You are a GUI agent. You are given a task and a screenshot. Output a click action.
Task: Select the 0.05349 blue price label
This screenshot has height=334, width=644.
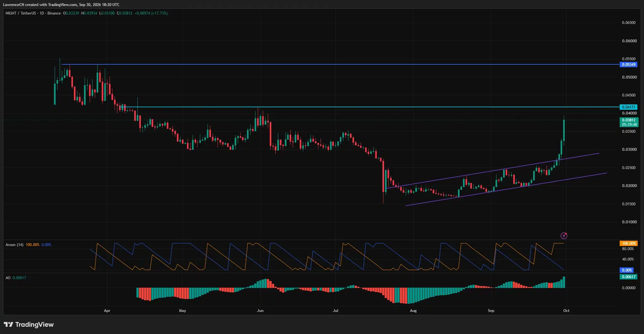tap(629, 64)
